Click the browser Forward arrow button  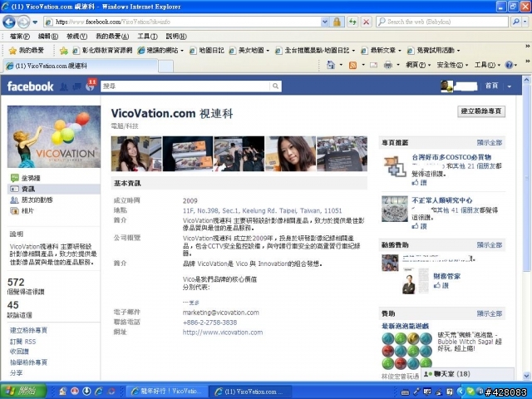[23, 22]
